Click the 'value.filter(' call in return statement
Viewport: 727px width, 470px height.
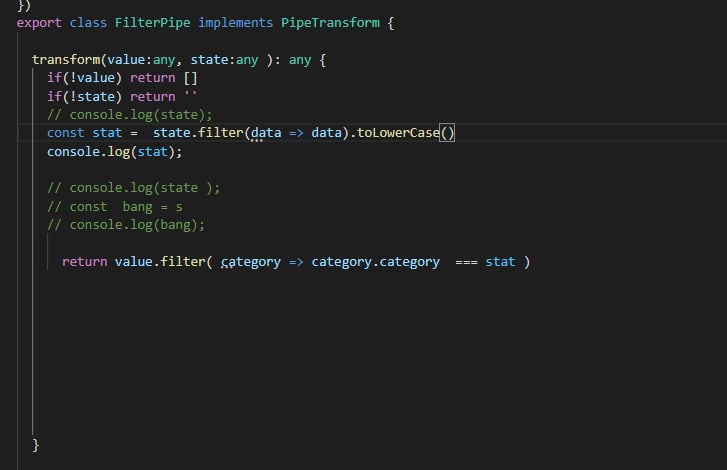[164, 262]
